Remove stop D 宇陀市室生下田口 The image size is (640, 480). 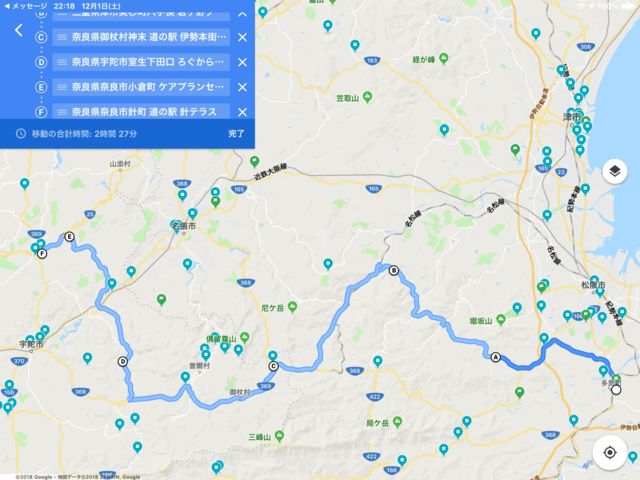241,62
